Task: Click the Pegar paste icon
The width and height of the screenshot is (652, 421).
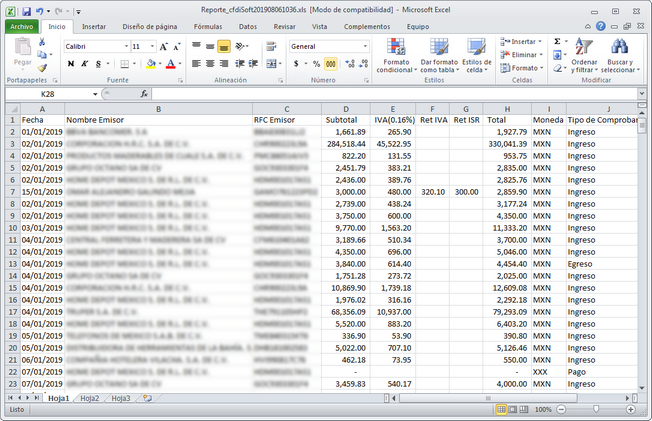Action: coord(21,52)
